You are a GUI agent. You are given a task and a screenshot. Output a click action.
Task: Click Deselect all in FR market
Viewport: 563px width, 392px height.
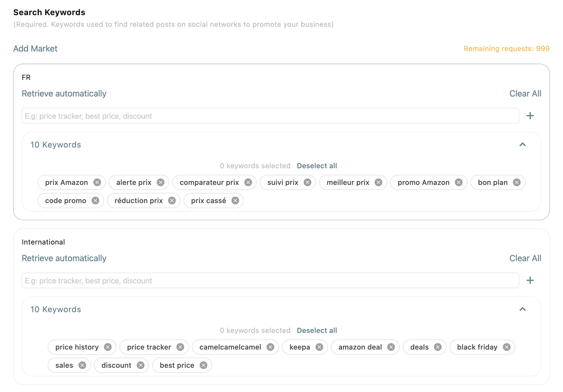pyautogui.click(x=317, y=166)
